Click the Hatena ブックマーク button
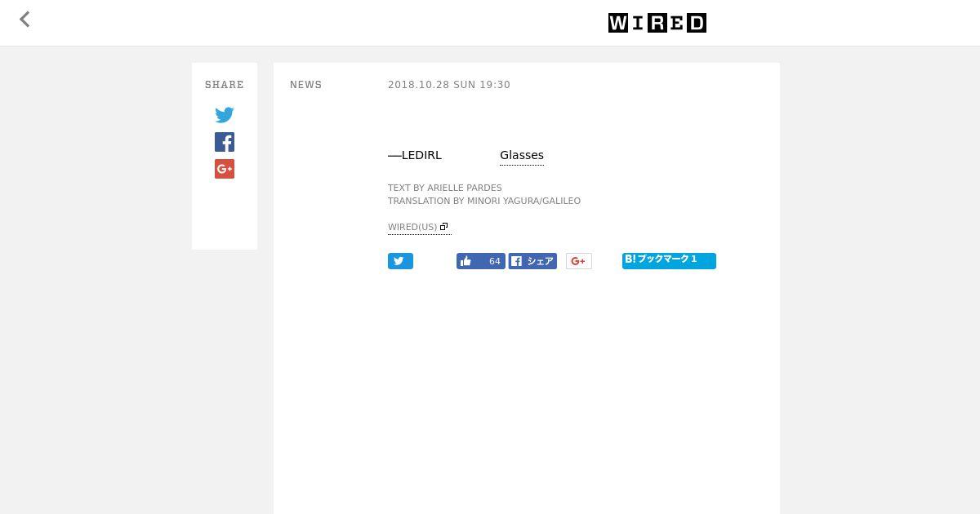 click(x=669, y=260)
